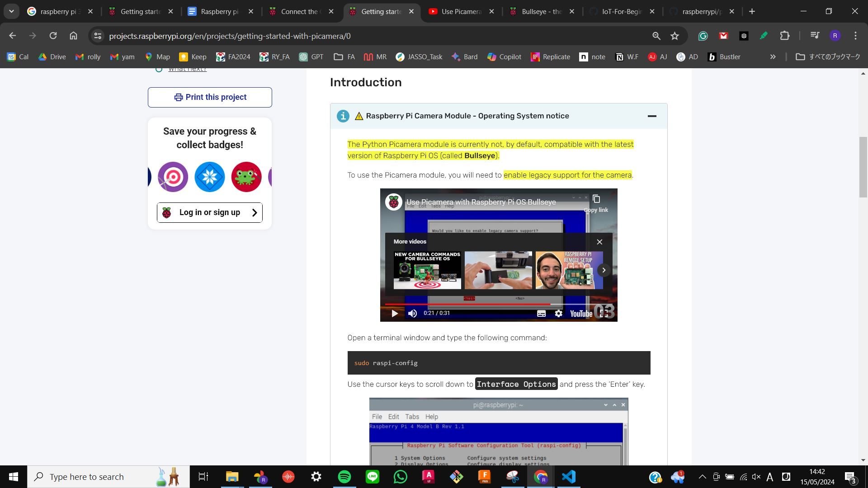Switch to the Use Picamera YouTube tab
This screenshot has width=868, height=488.
coord(461,11)
